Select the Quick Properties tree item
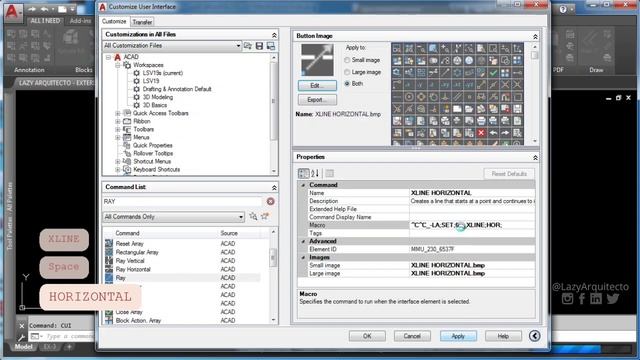 tap(153, 145)
